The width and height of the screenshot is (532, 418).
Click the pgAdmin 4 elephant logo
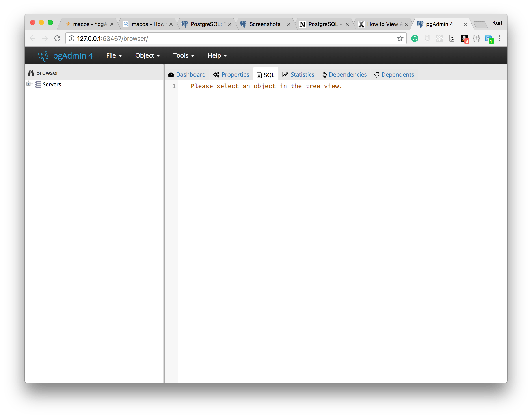point(43,55)
